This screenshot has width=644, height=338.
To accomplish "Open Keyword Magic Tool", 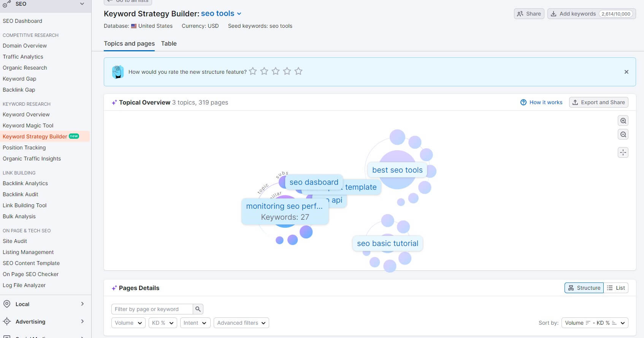I will point(28,125).
